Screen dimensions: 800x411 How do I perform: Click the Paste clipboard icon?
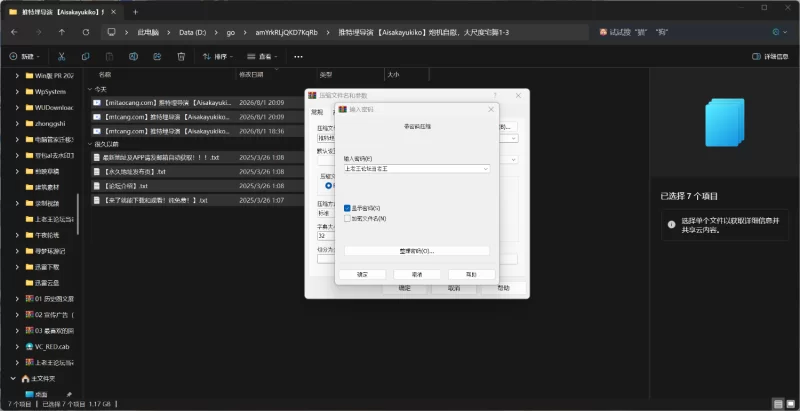click(109, 57)
